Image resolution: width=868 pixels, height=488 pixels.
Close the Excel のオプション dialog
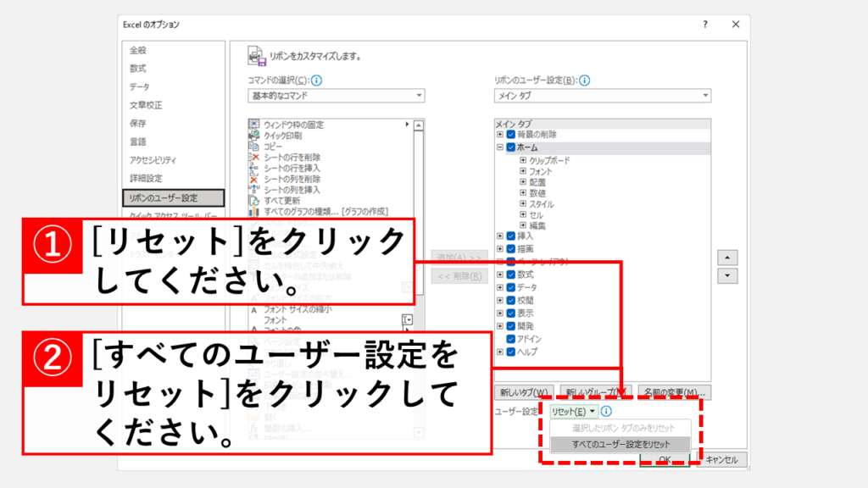click(736, 25)
